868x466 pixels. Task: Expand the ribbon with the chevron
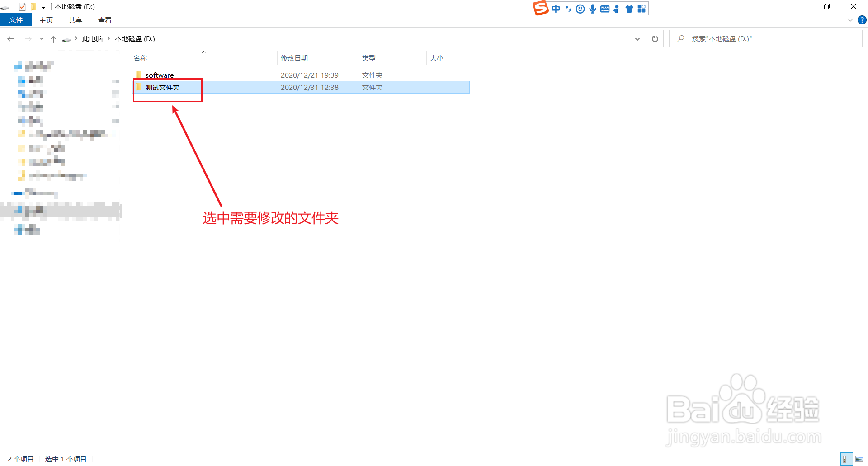click(x=850, y=20)
